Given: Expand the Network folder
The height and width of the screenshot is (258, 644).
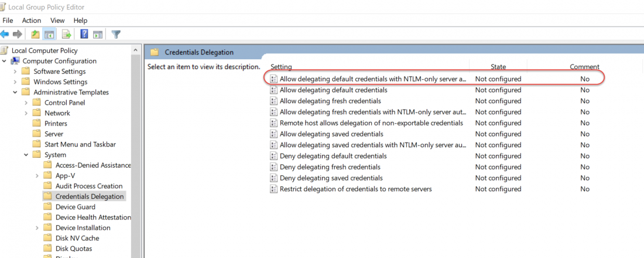Looking at the screenshot, I should point(26,113).
